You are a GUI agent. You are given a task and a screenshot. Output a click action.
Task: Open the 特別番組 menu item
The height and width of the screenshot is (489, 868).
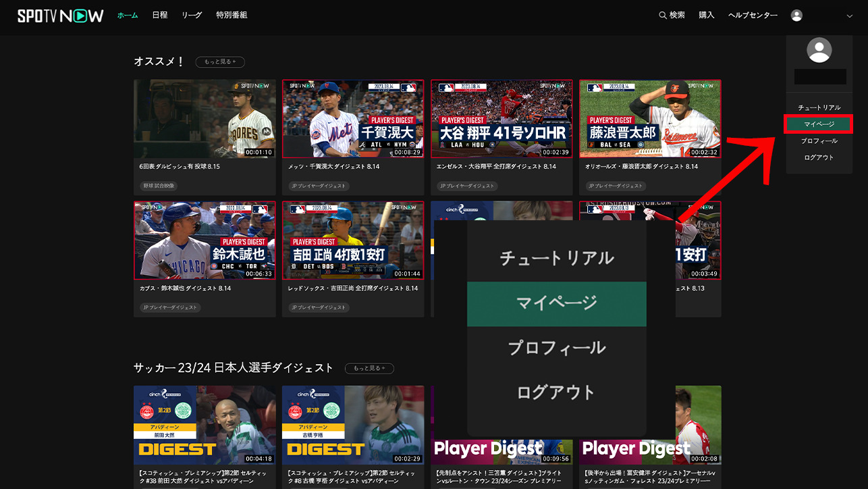pos(231,14)
